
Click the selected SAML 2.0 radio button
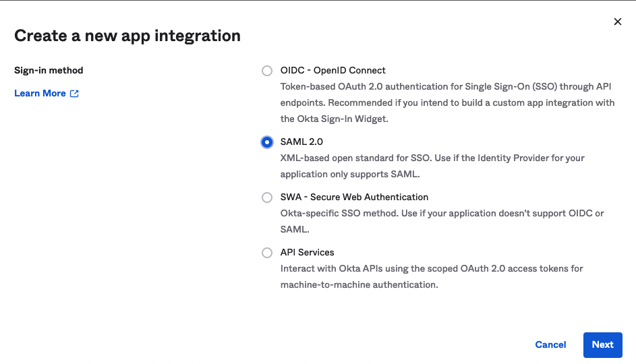pos(267,142)
